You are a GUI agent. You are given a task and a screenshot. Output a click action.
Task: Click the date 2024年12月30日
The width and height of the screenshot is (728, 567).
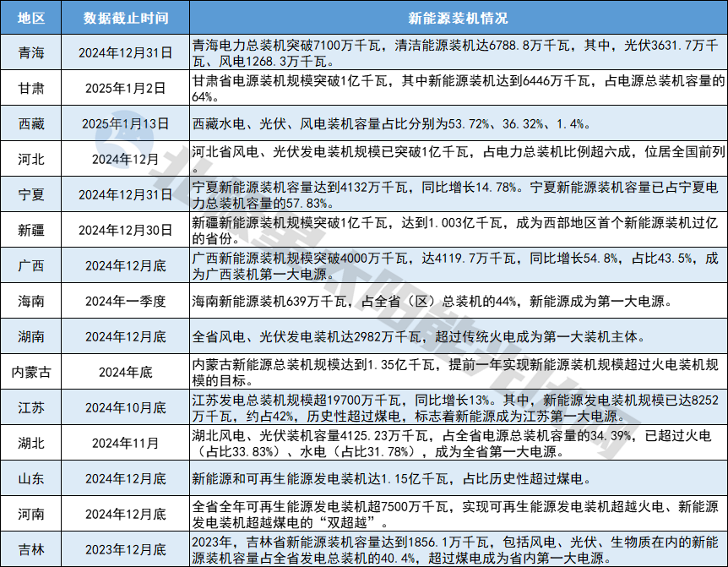point(125,230)
